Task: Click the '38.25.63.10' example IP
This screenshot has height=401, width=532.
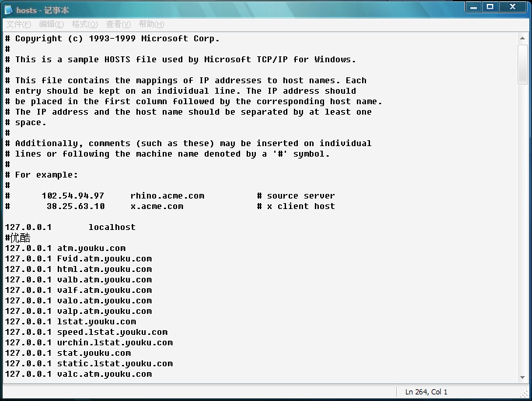Action: click(x=75, y=206)
